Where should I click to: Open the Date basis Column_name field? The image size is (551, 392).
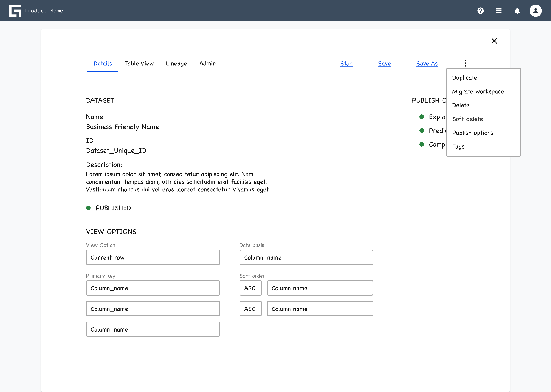click(306, 257)
